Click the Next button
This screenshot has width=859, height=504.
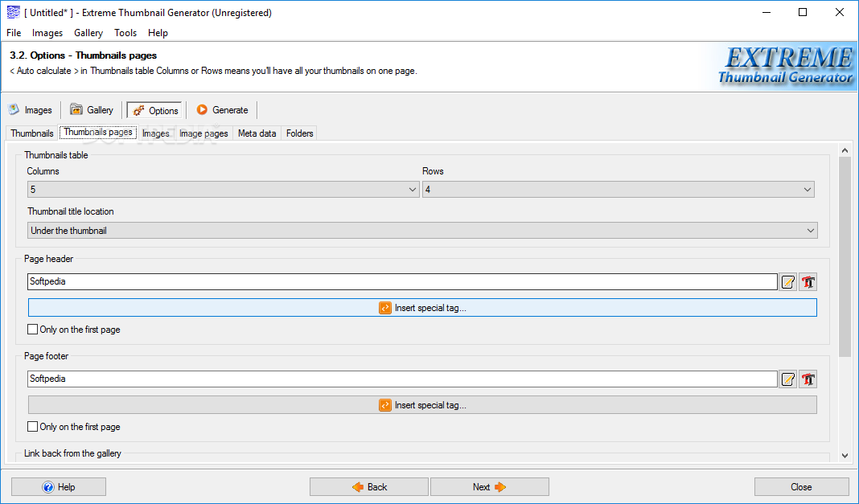490,487
